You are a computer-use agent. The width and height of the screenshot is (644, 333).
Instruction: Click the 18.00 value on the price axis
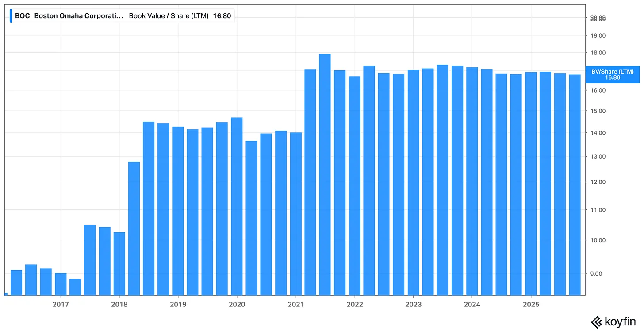(598, 53)
